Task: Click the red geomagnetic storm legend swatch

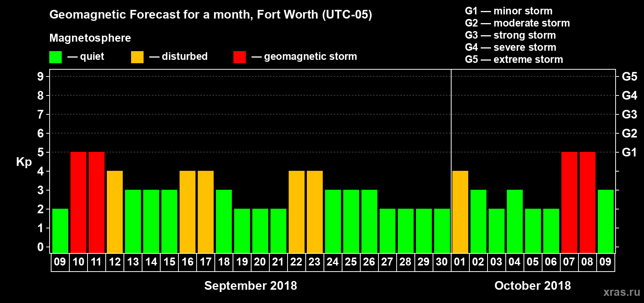Action: (239, 57)
